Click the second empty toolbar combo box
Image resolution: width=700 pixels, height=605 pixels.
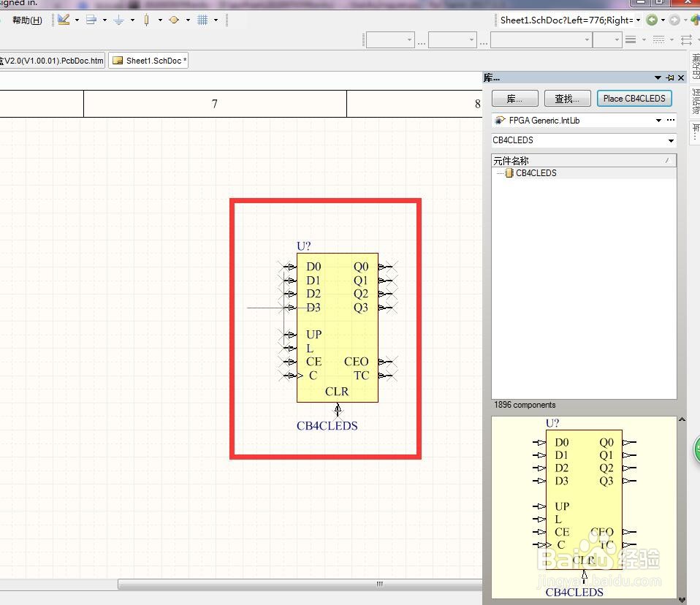point(452,39)
